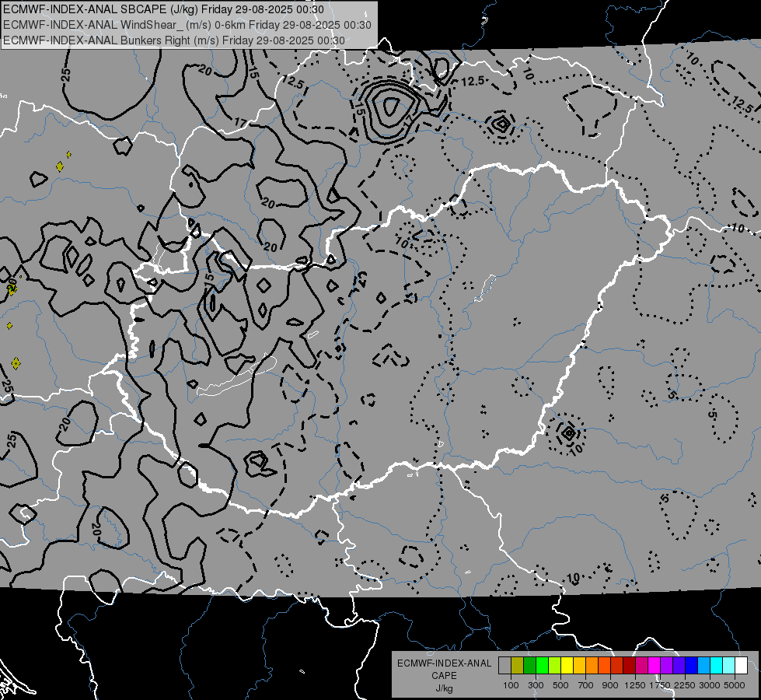The width and height of the screenshot is (761, 700).
Task: Click the legend value 5000
Action: pyautogui.click(x=735, y=685)
